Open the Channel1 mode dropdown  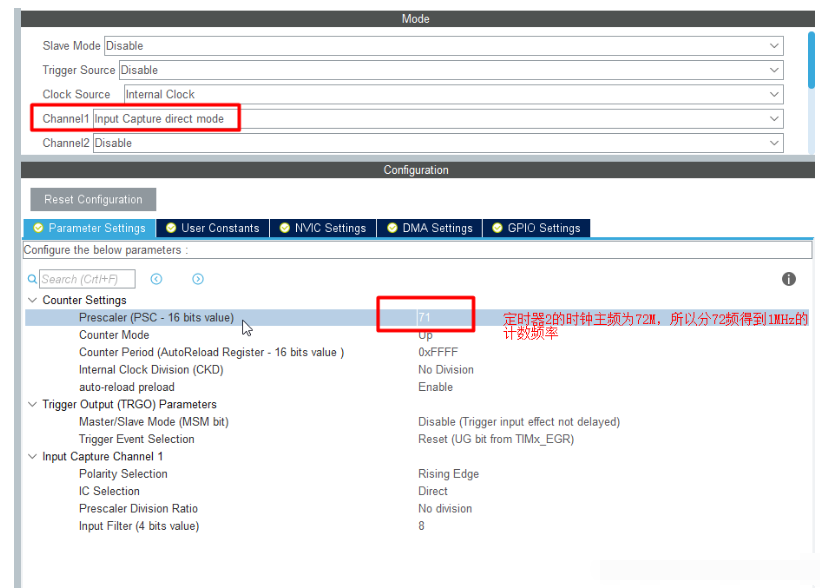[437, 118]
